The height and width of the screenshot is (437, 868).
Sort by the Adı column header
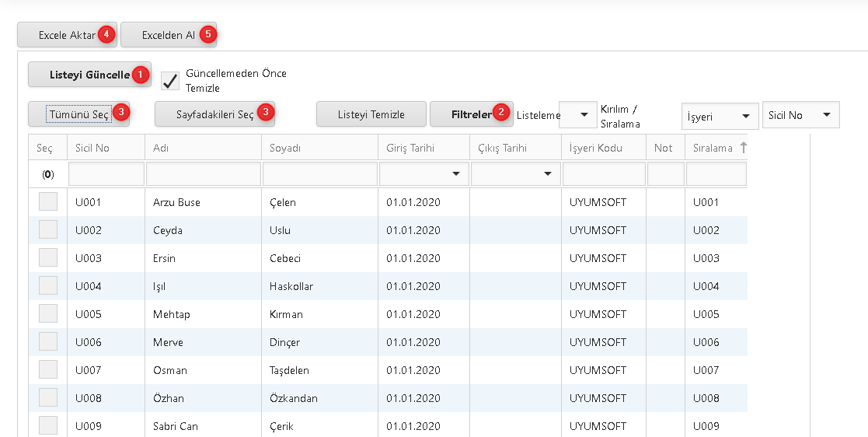[203, 148]
